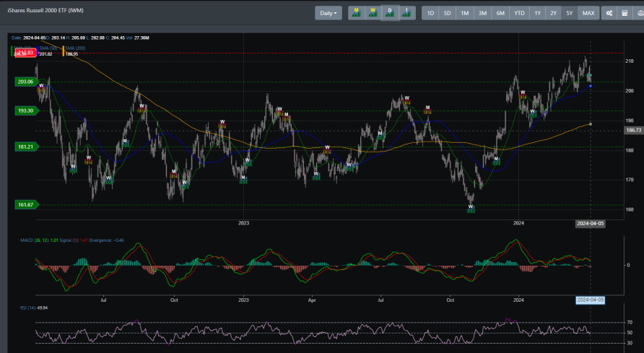Viewport: 644px width, 353px height.
Task: Click the W signal marker at the 160 low
Action: pos(471,209)
